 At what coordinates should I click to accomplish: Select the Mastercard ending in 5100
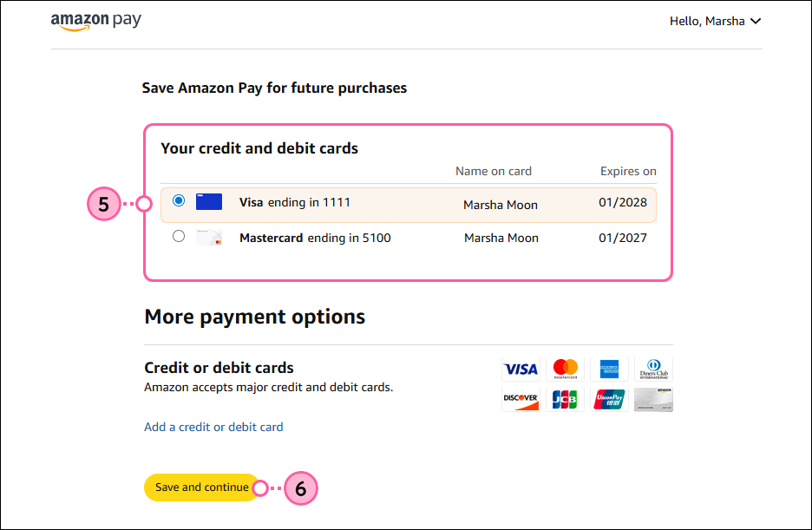(x=178, y=235)
